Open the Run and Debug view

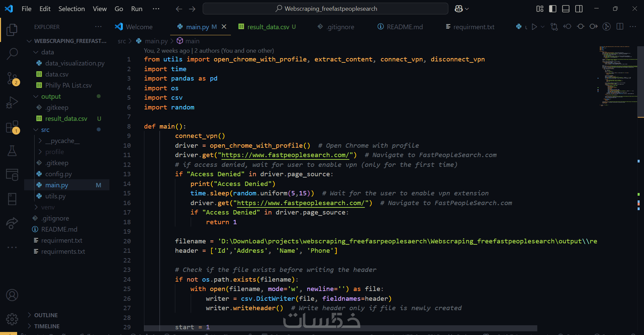point(12,102)
